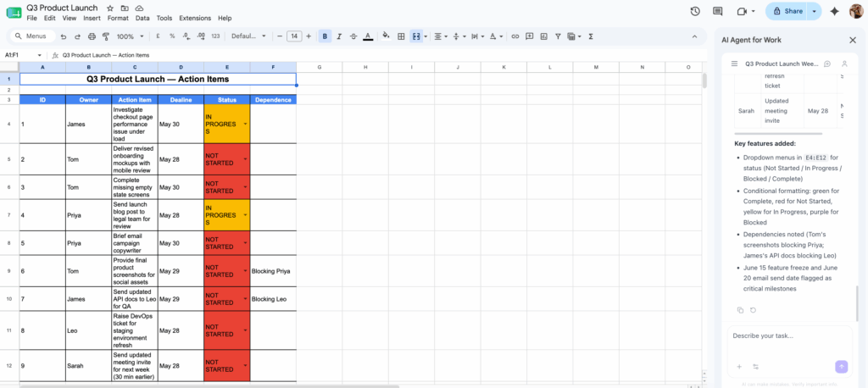The image size is (868, 388).
Task: Open text wrapping dropdown
Action: (x=478, y=36)
